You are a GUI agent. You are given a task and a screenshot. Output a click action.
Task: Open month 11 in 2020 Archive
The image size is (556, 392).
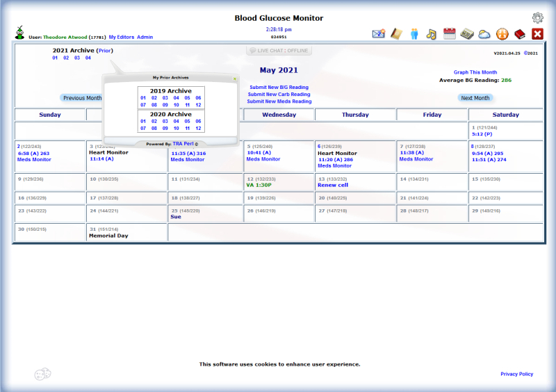(x=187, y=129)
